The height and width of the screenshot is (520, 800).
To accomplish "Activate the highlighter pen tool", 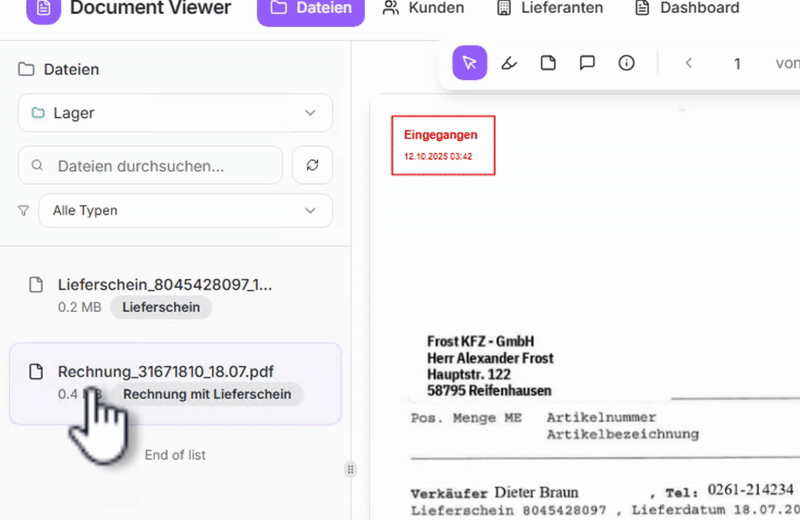I will point(509,63).
